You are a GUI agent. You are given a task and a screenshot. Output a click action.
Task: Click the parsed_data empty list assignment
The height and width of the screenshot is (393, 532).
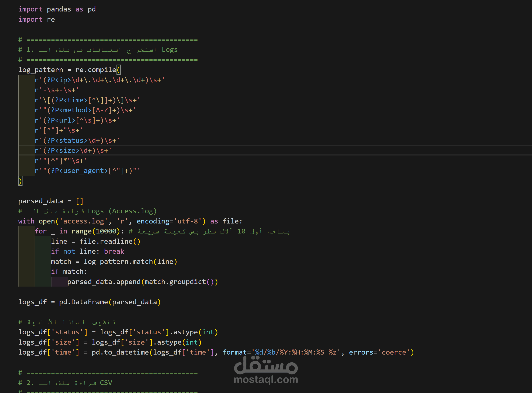coord(51,201)
